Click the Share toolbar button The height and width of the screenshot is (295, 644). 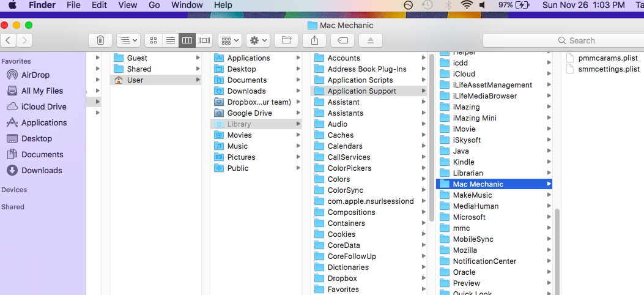(x=314, y=40)
